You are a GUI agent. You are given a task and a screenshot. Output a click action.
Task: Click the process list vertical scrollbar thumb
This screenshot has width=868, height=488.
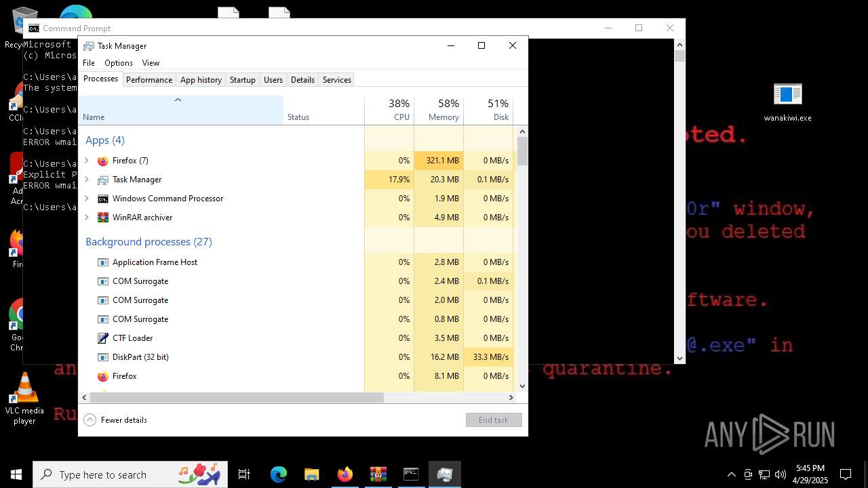(x=522, y=151)
